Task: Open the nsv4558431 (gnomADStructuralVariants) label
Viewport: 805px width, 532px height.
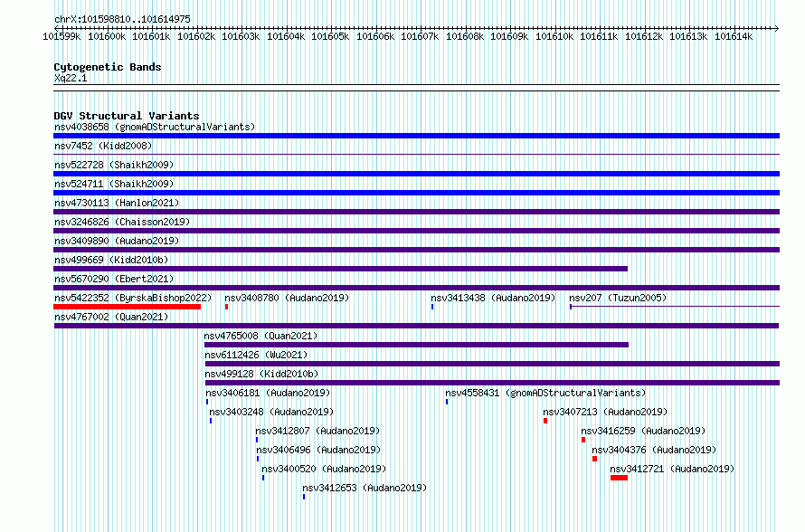Action: (545, 393)
